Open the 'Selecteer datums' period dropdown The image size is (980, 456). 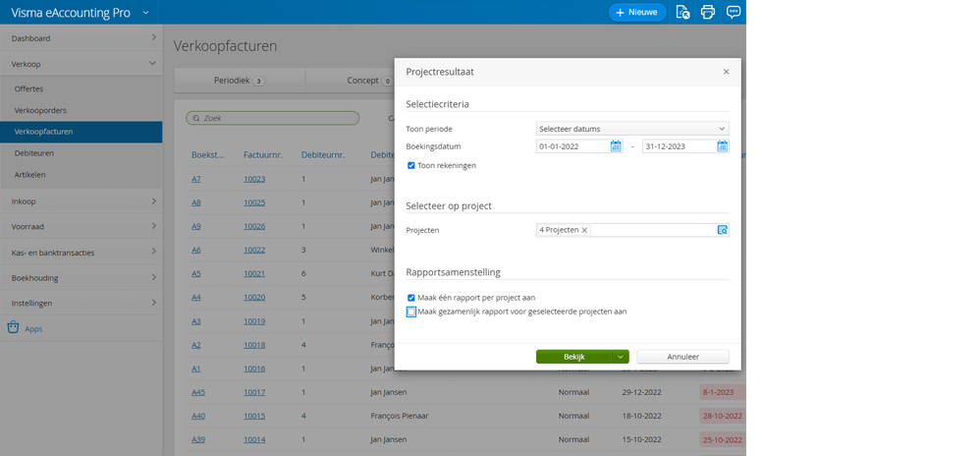click(x=632, y=129)
